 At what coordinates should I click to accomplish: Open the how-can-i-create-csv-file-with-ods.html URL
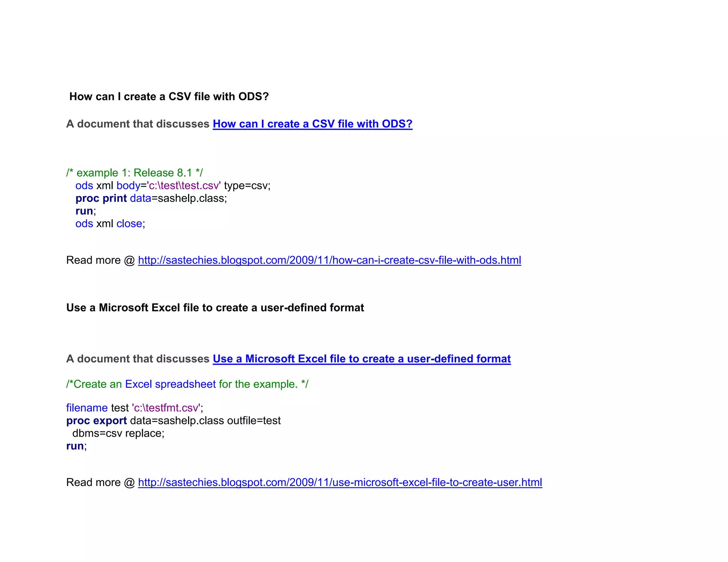329,260
